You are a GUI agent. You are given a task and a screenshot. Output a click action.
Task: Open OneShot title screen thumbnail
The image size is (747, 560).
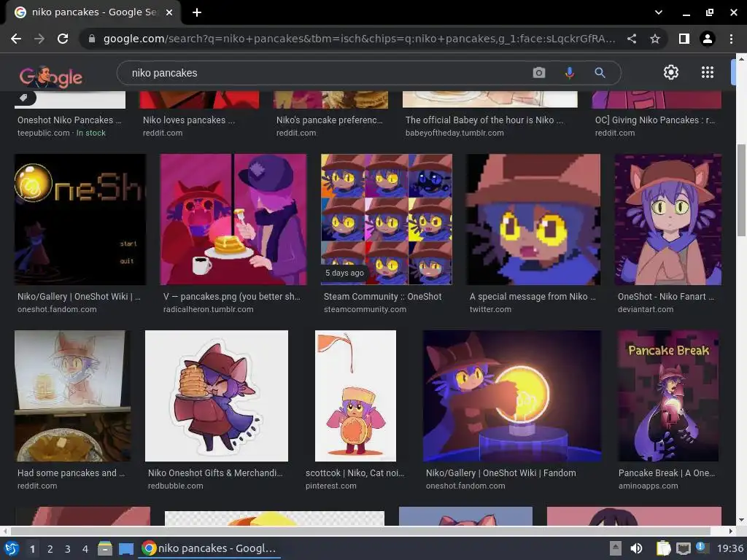80,219
